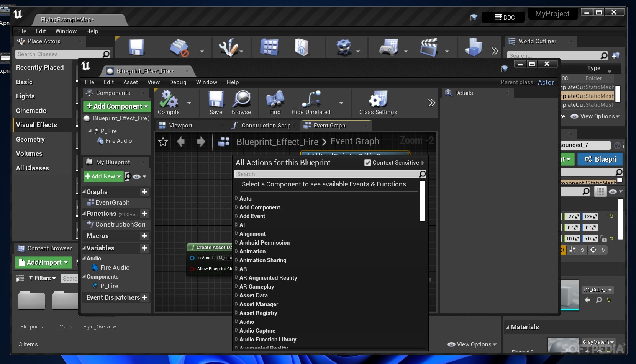Open the Compile options dropdown arrow
636x364 pixels.
point(189,103)
